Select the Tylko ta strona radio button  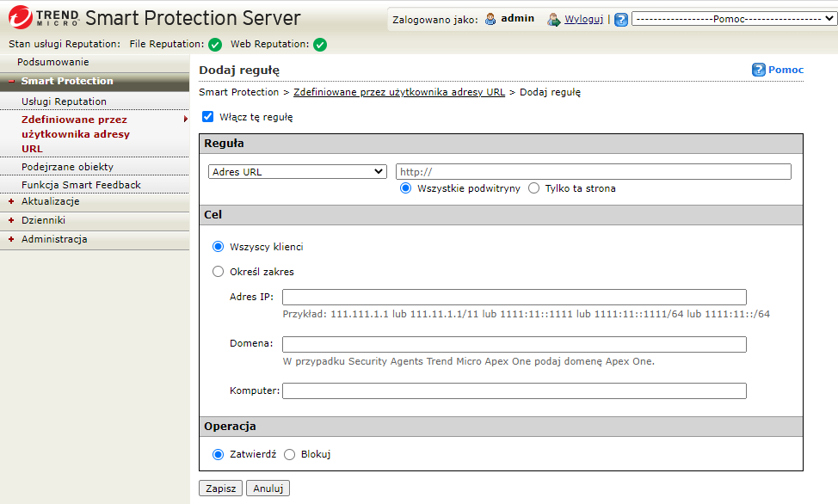[x=533, y=188]
